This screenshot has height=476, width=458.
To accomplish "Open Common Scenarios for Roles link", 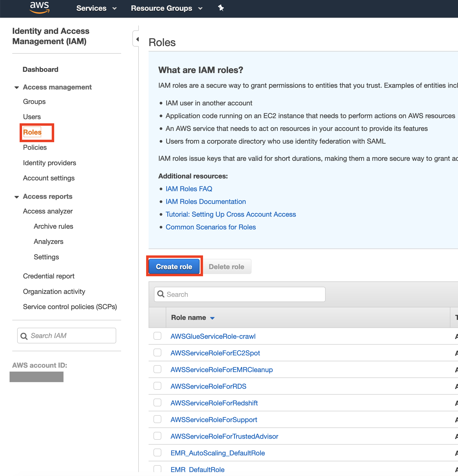I will tap(211, 227).
